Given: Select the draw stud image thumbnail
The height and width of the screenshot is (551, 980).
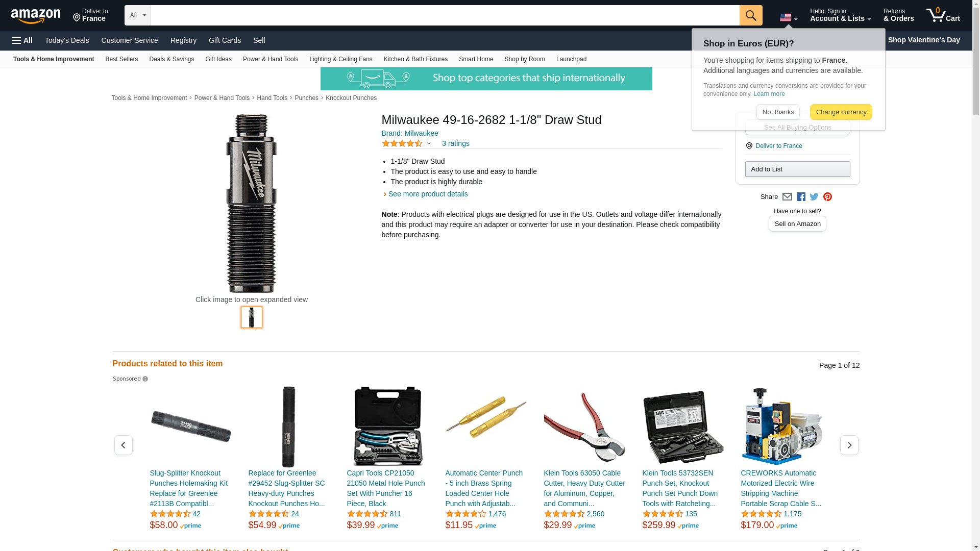Looking at the screenshot, I should point(252,317).
